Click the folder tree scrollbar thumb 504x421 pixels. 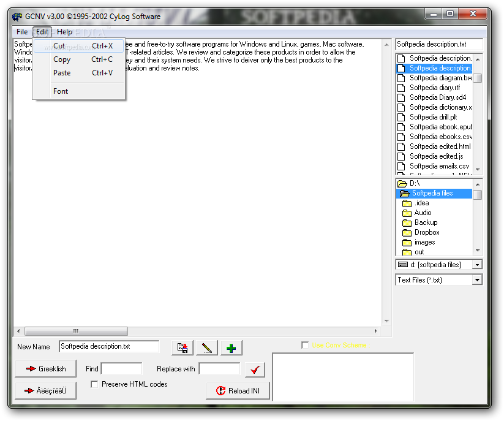coord(478,195)
